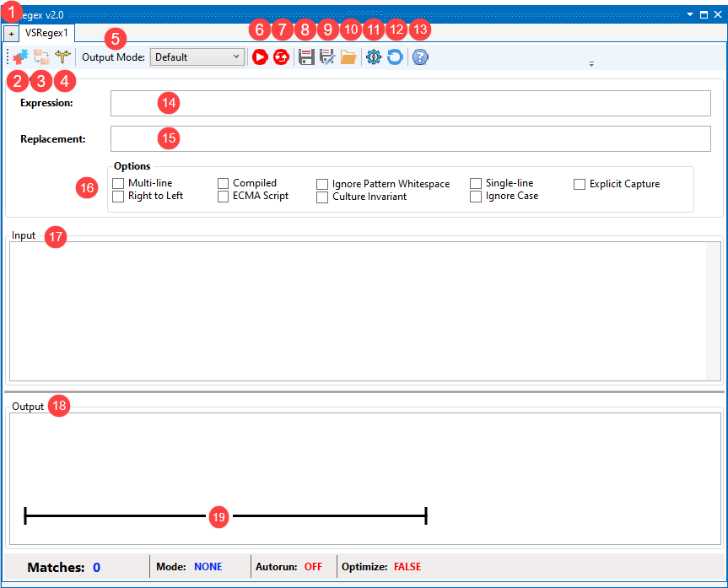Open the Output Mode dropdown
This screenshot has height=588, width=728.
tap(197, 57)
